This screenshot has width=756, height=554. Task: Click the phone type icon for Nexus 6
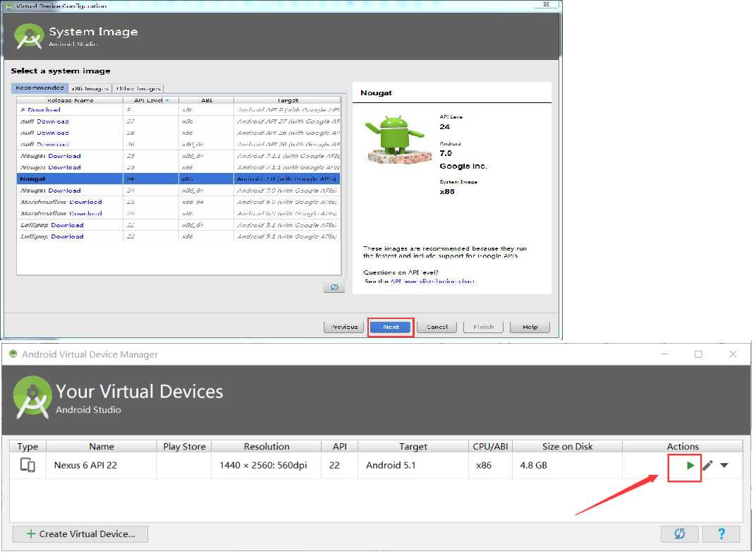click(x=28, y=465)
